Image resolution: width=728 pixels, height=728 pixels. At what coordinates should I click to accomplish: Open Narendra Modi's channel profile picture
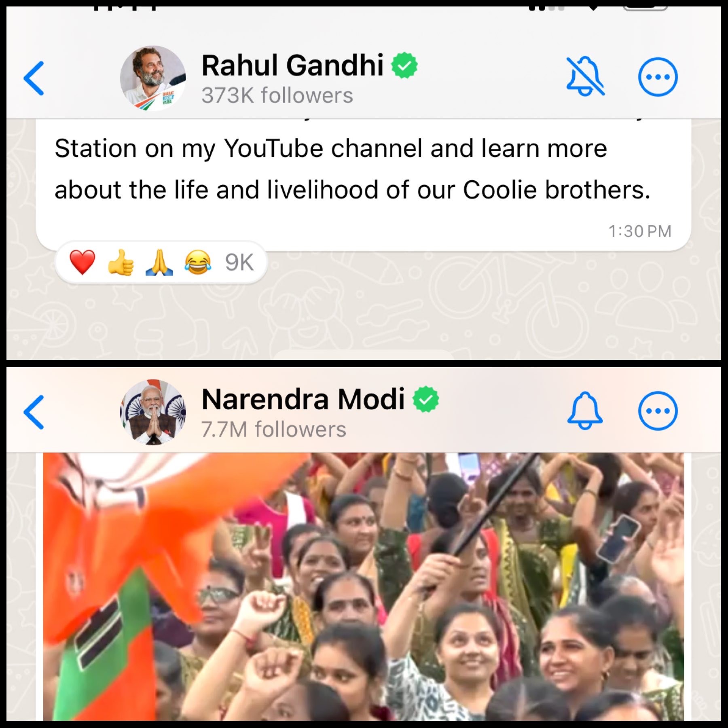(153, 412)
